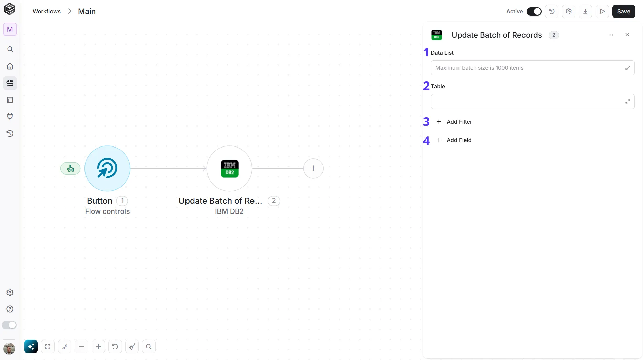Open the user profile avatar
Image resolution: width=644 pixels, height=360 pixels.
9,349
